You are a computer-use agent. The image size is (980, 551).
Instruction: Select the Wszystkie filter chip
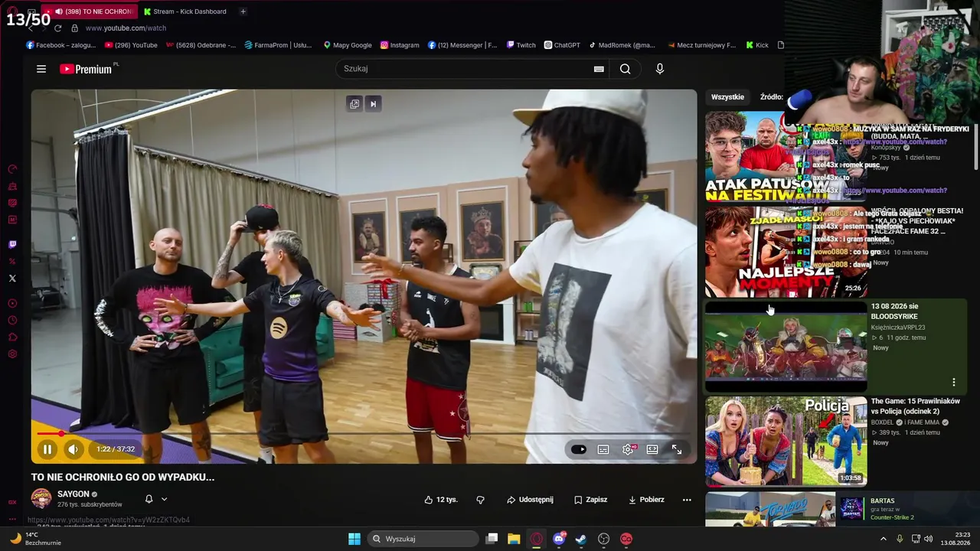(727, 97)
